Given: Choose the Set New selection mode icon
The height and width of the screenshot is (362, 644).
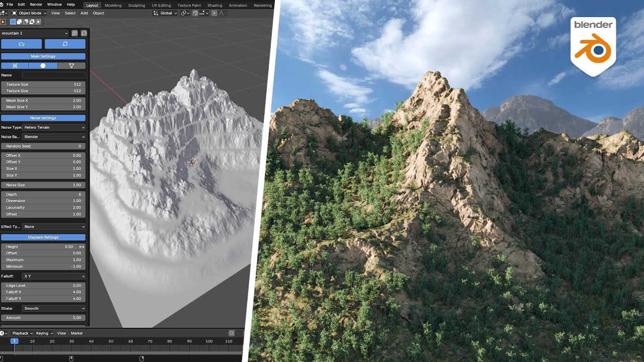Looking at the screenshot, I should [13, 22].
